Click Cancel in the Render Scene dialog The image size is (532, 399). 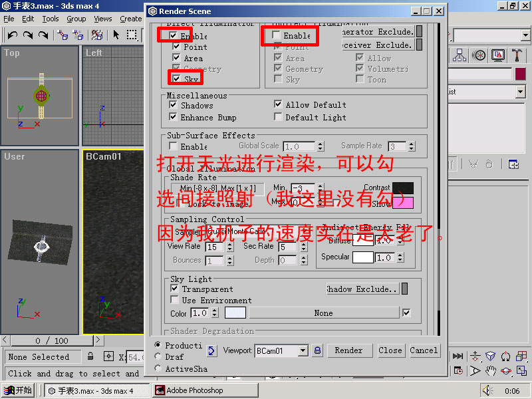424,350
